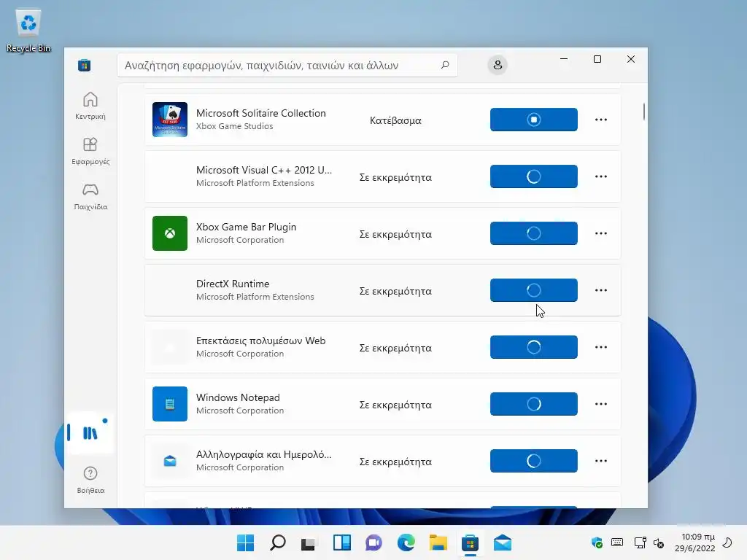Screen dimensions: 747x560
Task: Select the Επεκτάσεις πολυμέσων Web title
Action: 260,341
